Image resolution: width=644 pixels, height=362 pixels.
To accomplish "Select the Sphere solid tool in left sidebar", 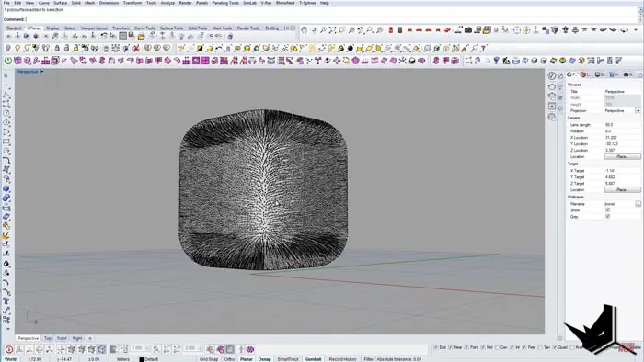I will [x=6, y=188].
